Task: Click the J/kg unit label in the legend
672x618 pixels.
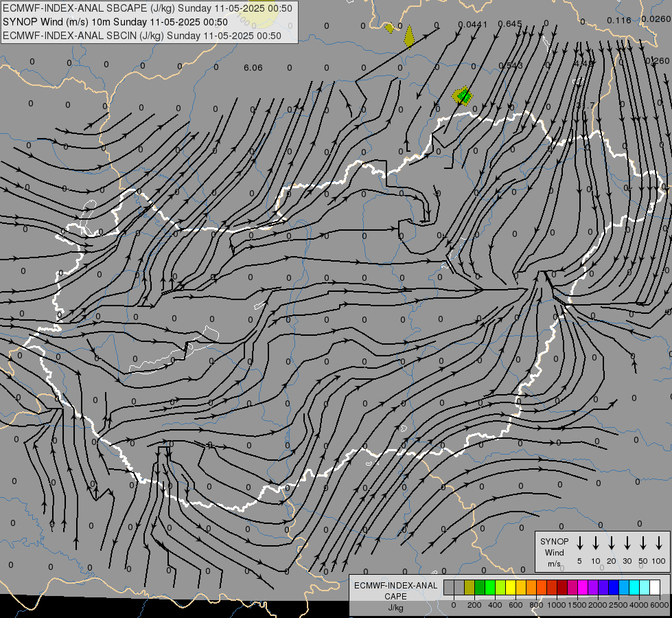Action: pos(395,608)
